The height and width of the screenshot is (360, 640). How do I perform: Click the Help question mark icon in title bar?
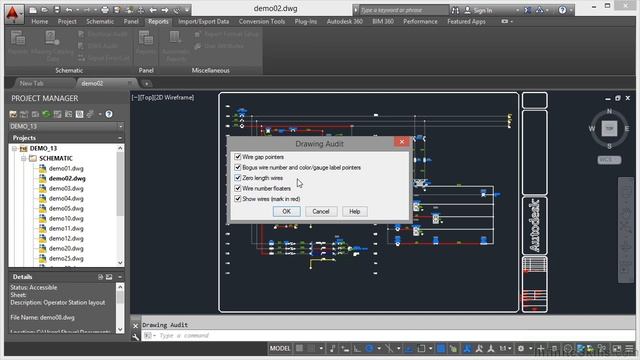[x=562, y=10]
